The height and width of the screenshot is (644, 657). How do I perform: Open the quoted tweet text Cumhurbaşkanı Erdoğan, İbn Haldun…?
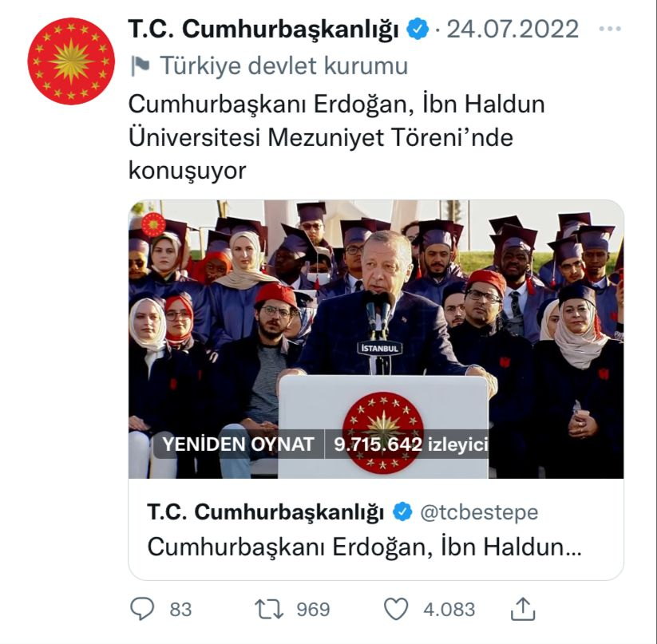[364, 547]
